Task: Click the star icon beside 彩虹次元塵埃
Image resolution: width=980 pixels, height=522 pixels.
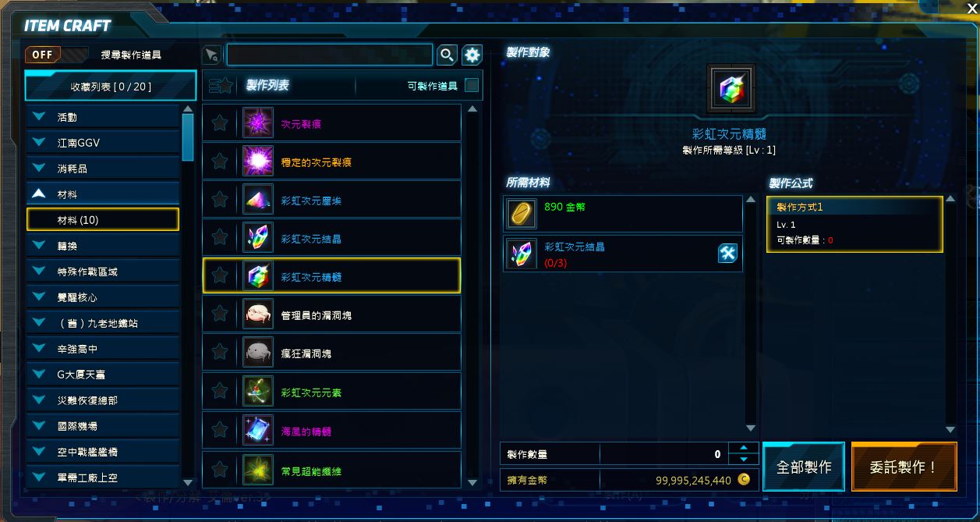Action: (220, 201)
